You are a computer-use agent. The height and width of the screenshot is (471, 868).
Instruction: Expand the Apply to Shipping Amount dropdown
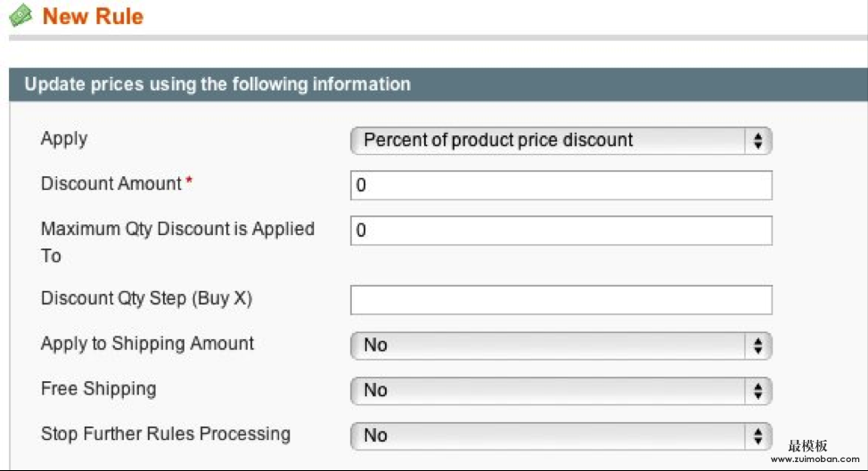pyautogui.click(x=561, y=345)
